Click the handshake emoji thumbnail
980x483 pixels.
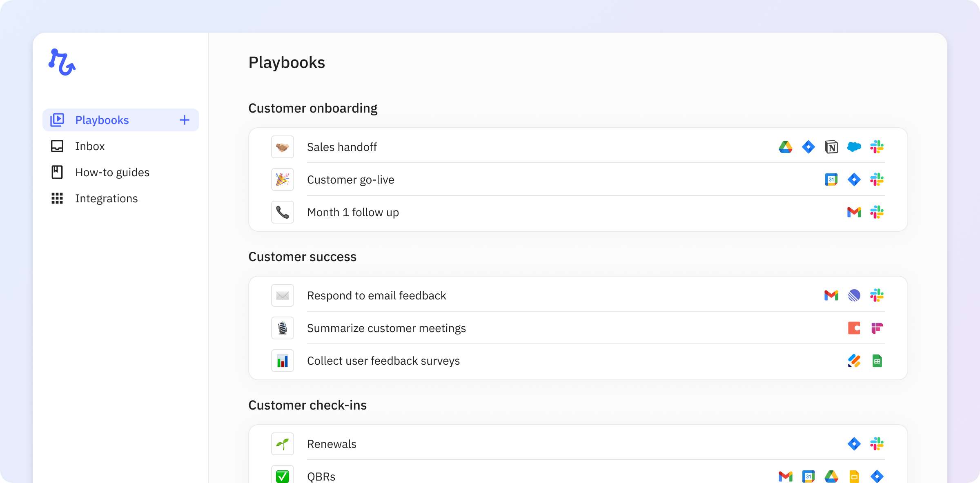(x=283, y=147)
